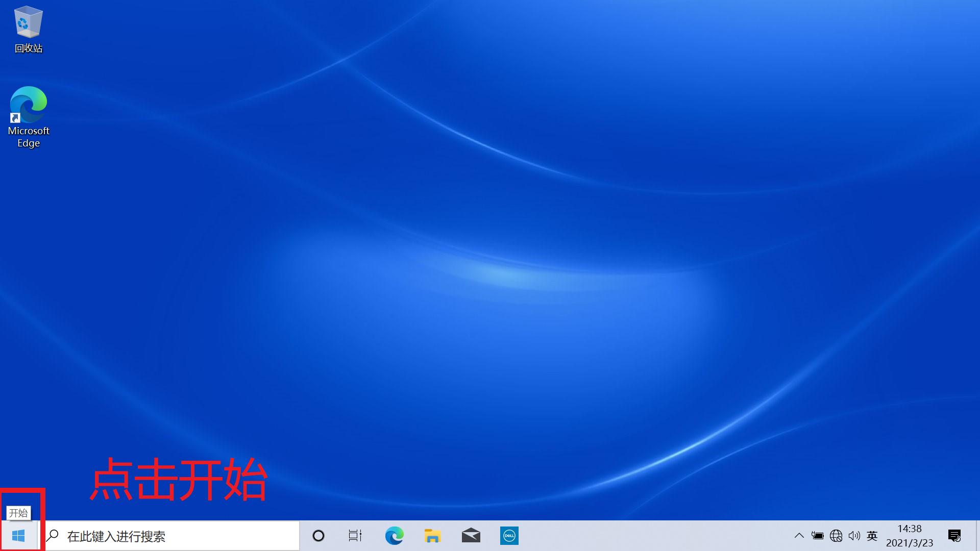
Task: Click the search magnifier in the search bar
Action: [x=53, y=536]
